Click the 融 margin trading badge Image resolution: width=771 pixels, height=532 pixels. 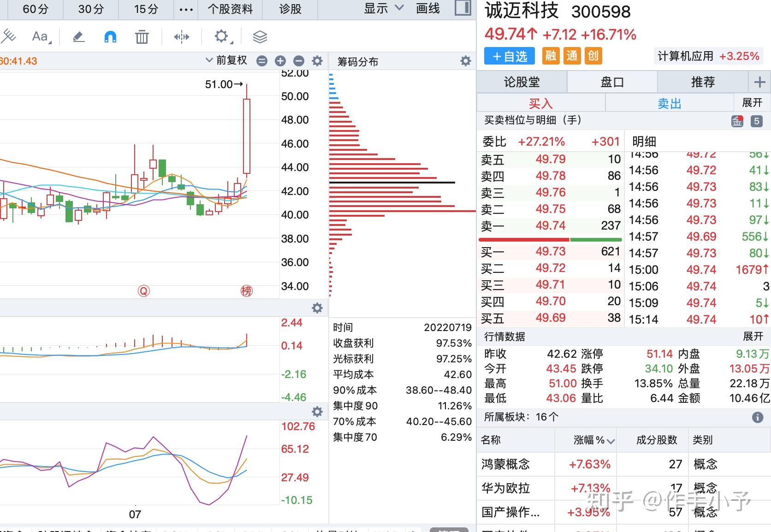point(551,56)
